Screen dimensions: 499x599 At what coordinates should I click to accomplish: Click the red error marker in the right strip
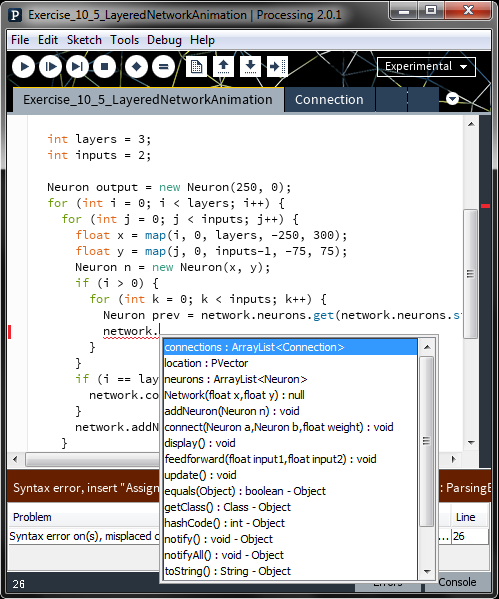pos(486,206)
